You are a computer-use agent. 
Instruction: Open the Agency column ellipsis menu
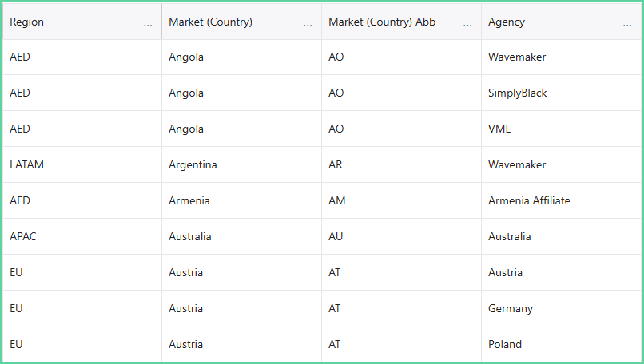coord(627,25)
